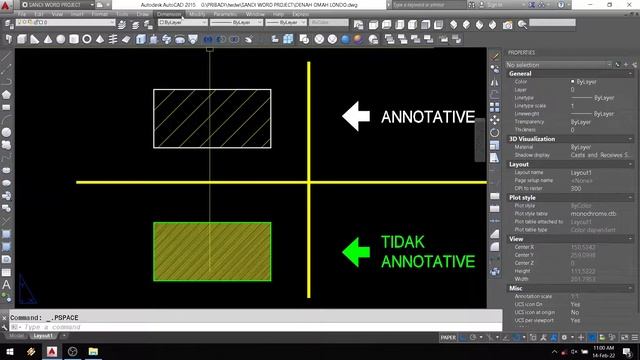The image size is (640, 360).
Task: Select the Pyramid solid tool
Action: click(100, 39)
